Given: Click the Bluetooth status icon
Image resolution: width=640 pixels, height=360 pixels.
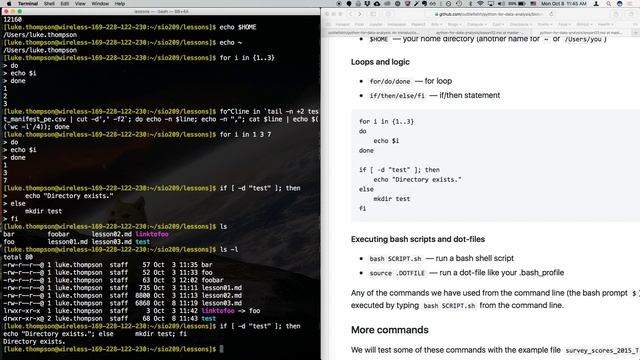Looking at the screenshot, I should [471, 4].
